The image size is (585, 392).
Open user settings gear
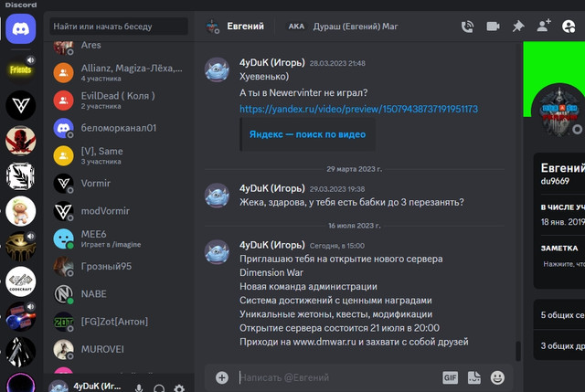(x=179, y=388)
